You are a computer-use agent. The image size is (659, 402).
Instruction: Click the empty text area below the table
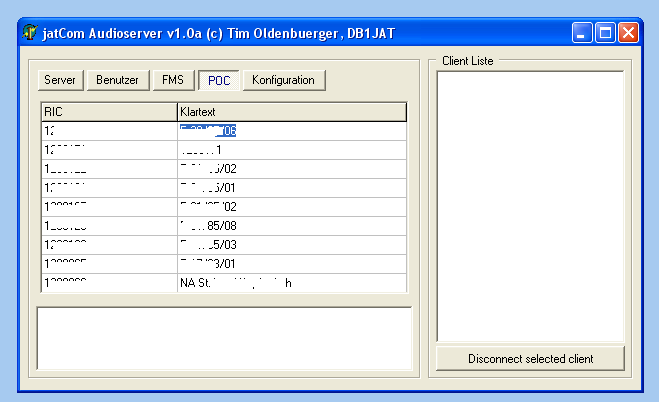coord(224,338)
